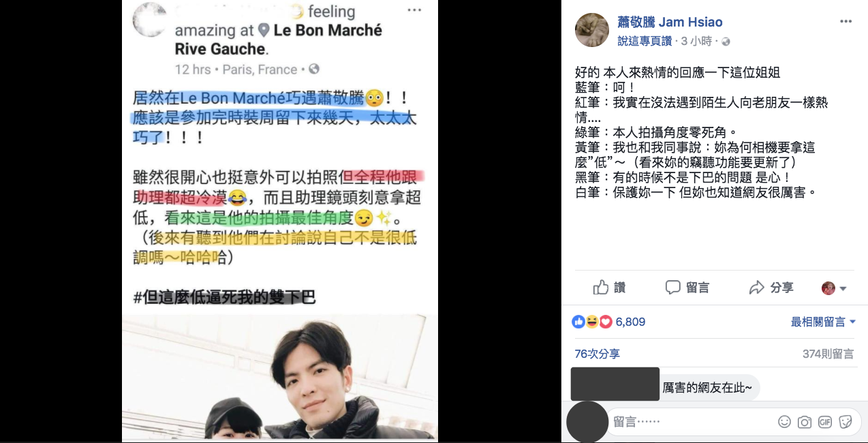
Task: Click the Like thumbs-up icon
Action: click(600, 288)
